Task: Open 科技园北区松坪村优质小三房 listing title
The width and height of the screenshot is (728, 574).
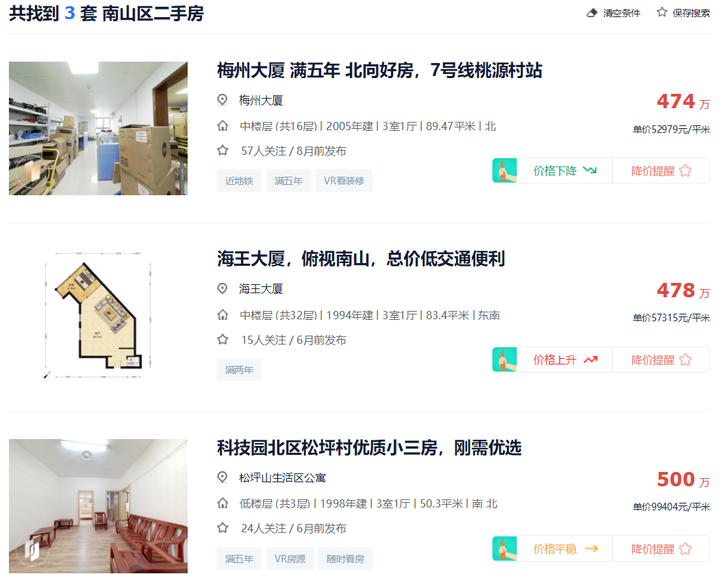Action: 369,448
